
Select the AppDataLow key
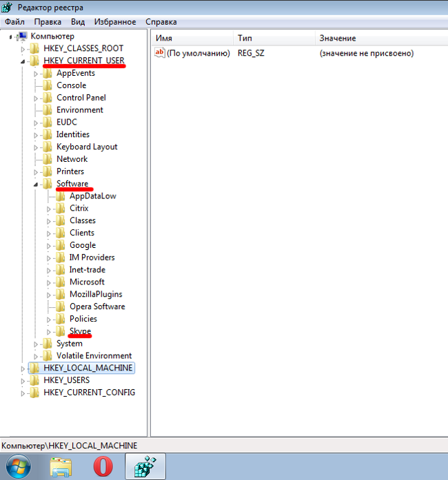click(x=93, y=196)
